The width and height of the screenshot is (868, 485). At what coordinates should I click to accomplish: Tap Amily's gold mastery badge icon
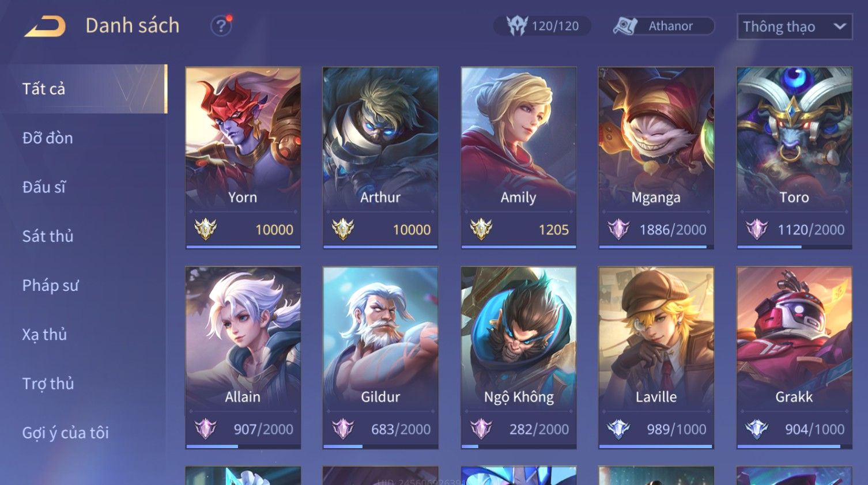tap(481, 229)
